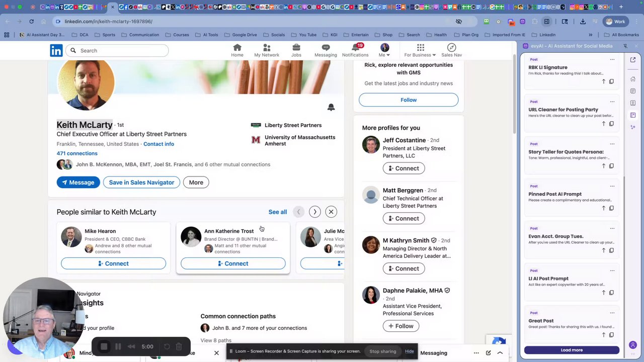Open Socials bookmark folder
This screenshot has width=644, height=362.
tap(274, 35)
